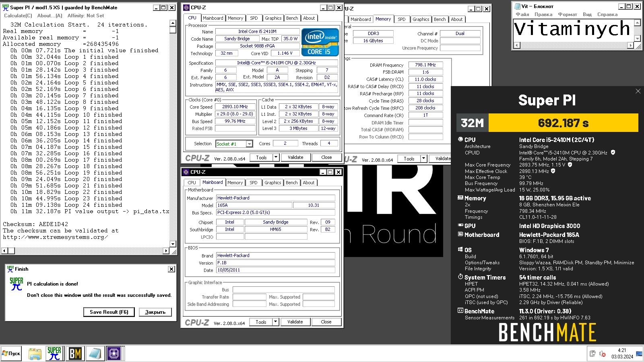Click the Vitaminych text in Notepad
The height and width of the screenshot is (362, 644).
click(x=572, y=29)
